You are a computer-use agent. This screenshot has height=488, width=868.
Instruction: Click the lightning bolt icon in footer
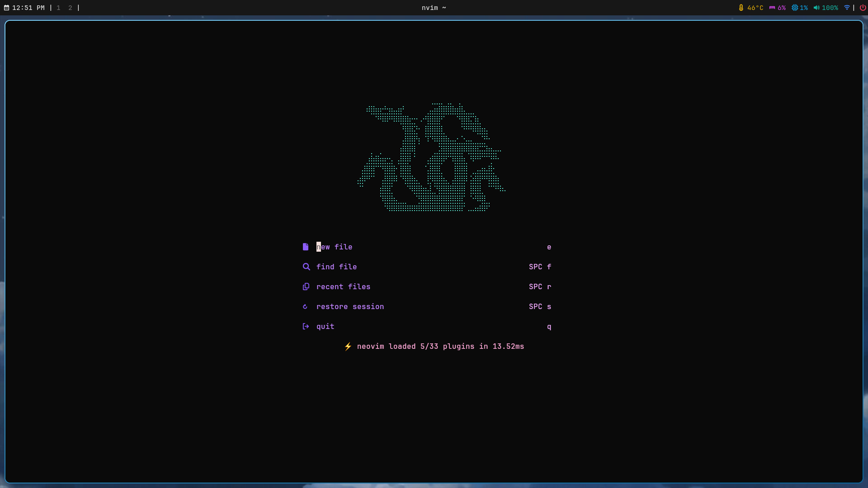point(348,347)
